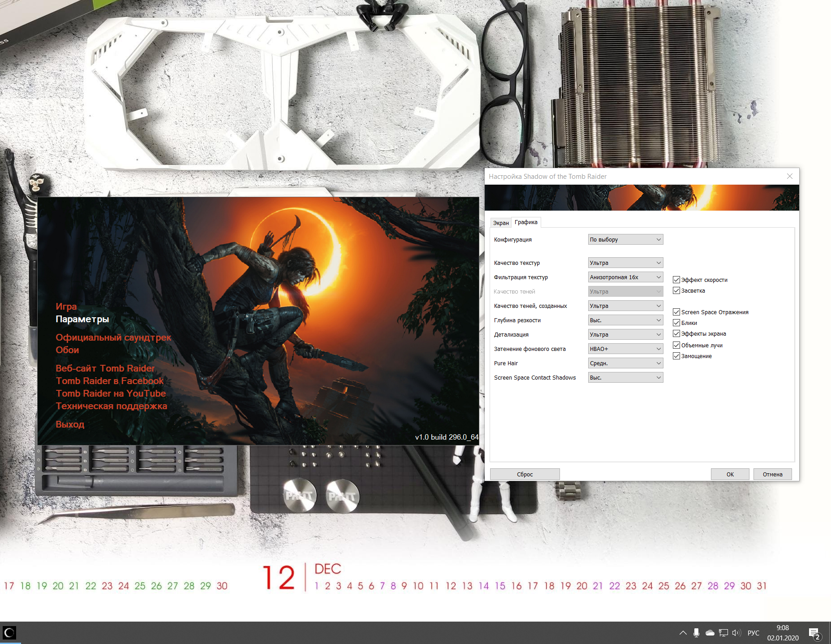
Task: Select Параметры in the launcher menu
Action: pos(82,319)
